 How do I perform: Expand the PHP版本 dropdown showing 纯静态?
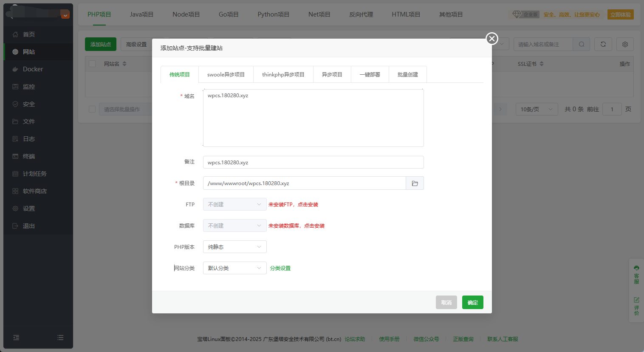point(234,247)
